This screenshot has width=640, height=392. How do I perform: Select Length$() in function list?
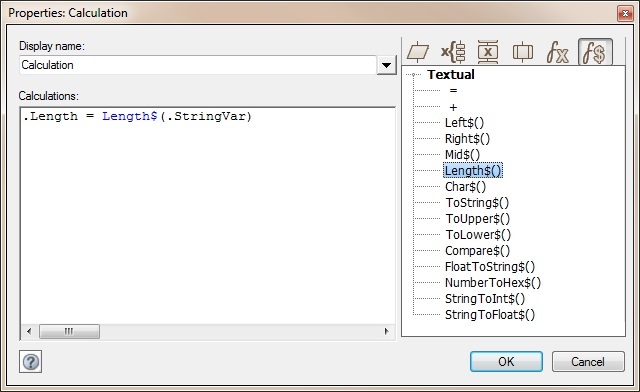pyautogui.click(x=473, y=171)
